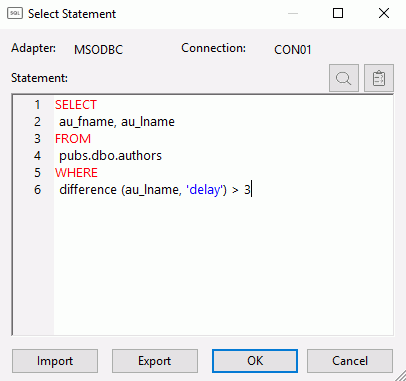406x381 pixels.
Task: Click the 'delay' string literal
Action: (x=204, y=190)
